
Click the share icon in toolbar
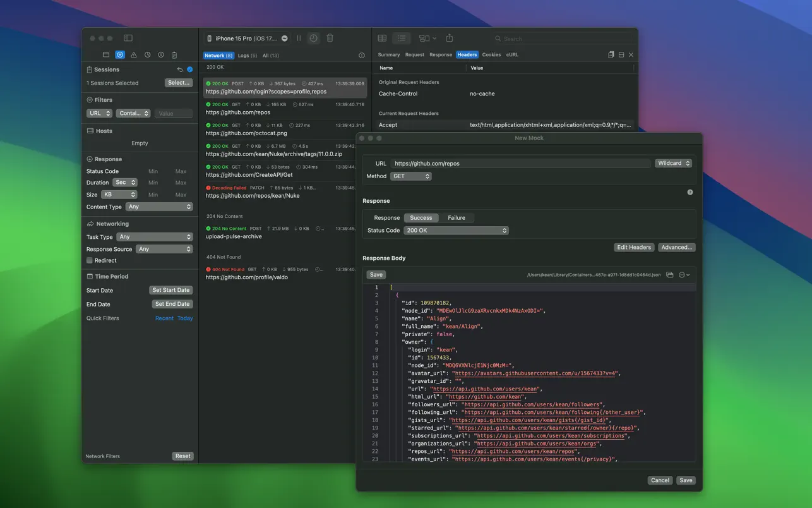coord(450,38)
